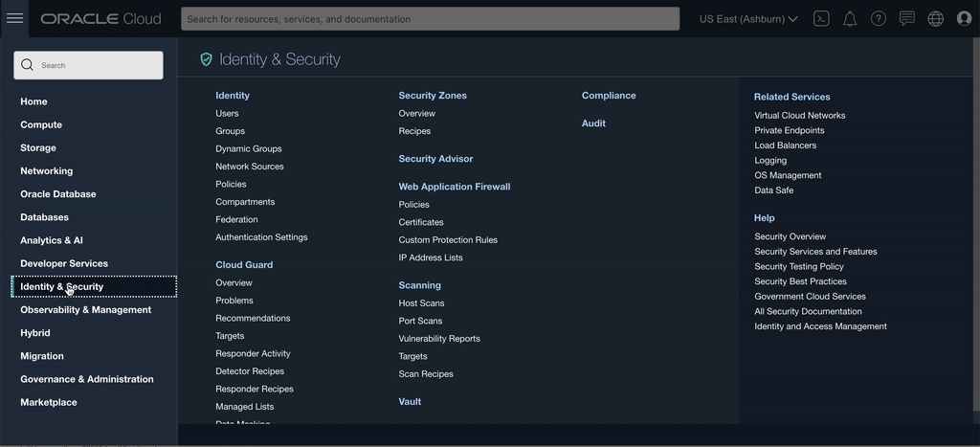Open Overview under Security Zones
Viewport: 980px width, 447px height.
(417, 113)
